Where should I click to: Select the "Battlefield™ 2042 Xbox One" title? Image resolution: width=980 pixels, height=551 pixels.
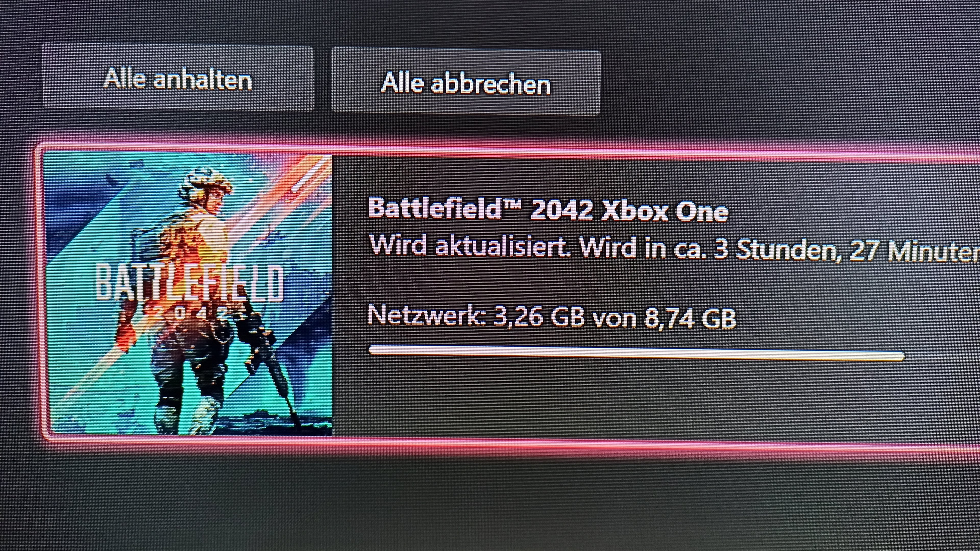pos(548,209)
